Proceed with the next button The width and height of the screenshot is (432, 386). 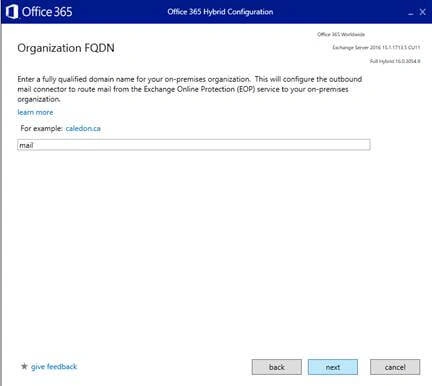333,367
